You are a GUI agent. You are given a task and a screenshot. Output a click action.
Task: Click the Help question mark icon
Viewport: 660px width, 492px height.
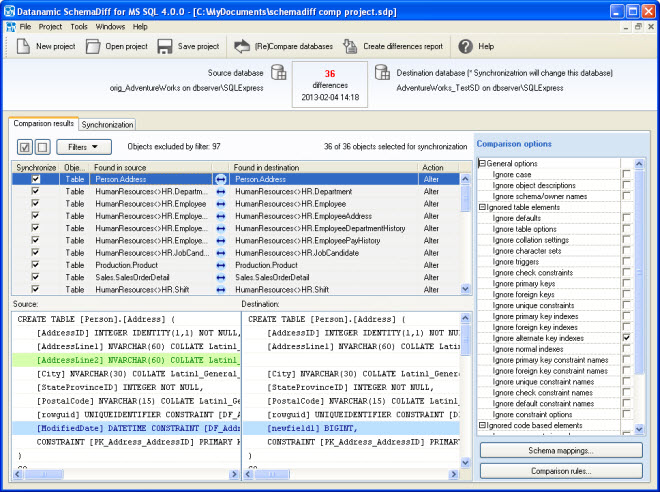466,46
